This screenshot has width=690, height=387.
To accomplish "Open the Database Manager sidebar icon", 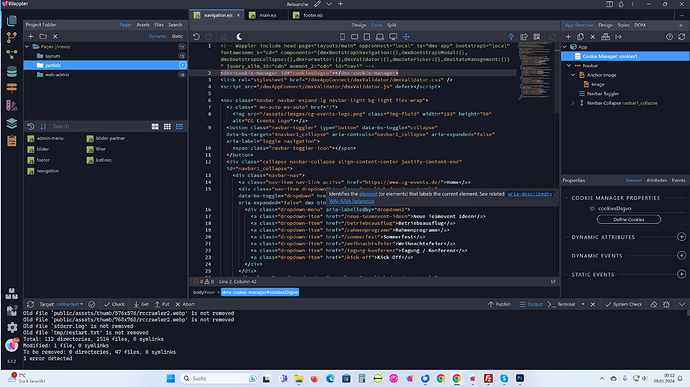I will pyautogui.click(x=12, y=71).
